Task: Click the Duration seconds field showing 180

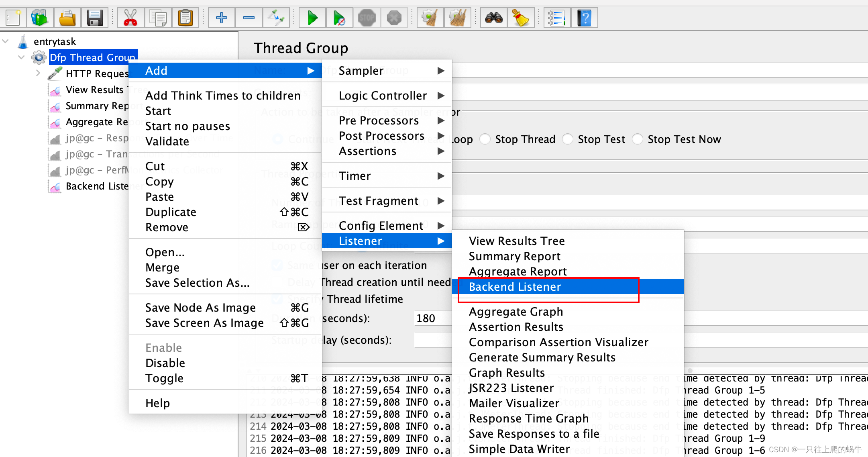Action: [x=434, y=318]
